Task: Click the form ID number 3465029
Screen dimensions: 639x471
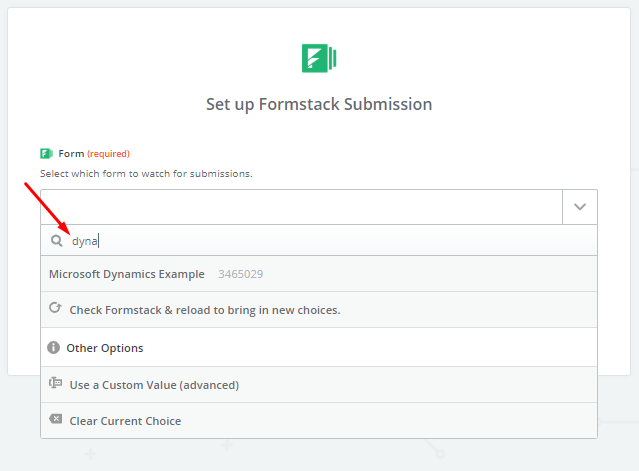Action: tap(241, 274)
